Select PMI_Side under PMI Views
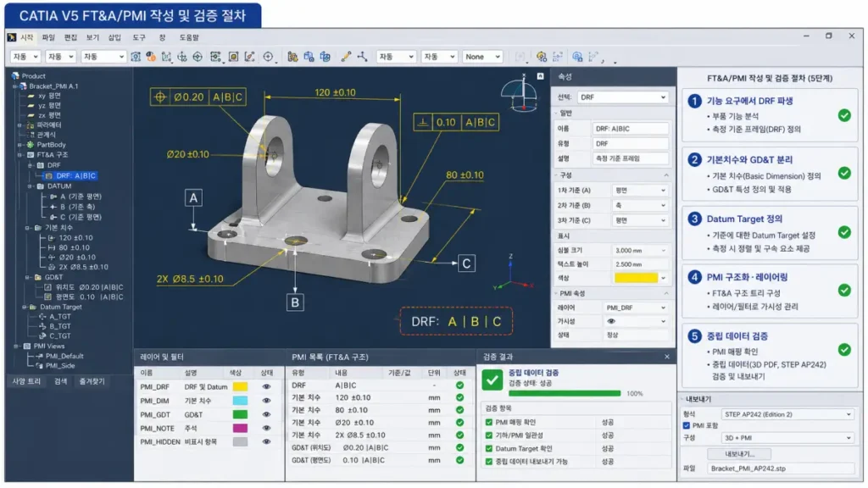The width and height of the screenshot is (868, 488). pyautogui.click(x=60, y=366)
